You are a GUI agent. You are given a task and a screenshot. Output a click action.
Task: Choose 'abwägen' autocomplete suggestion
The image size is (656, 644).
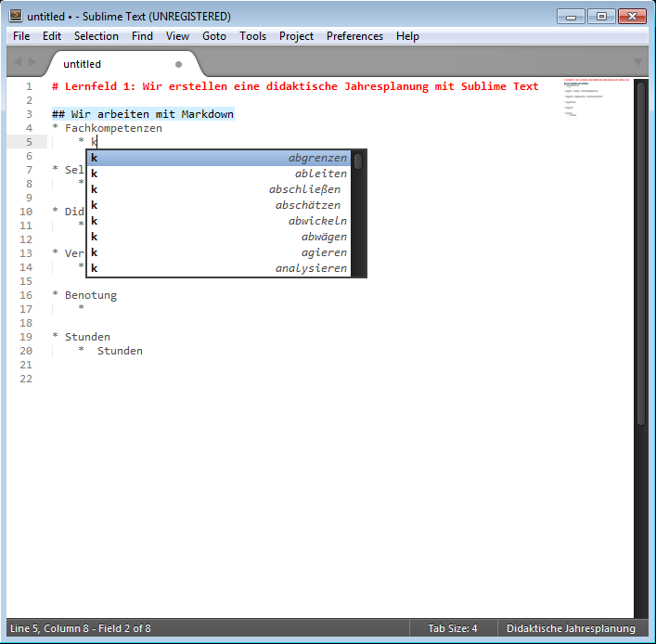point(218,237)
